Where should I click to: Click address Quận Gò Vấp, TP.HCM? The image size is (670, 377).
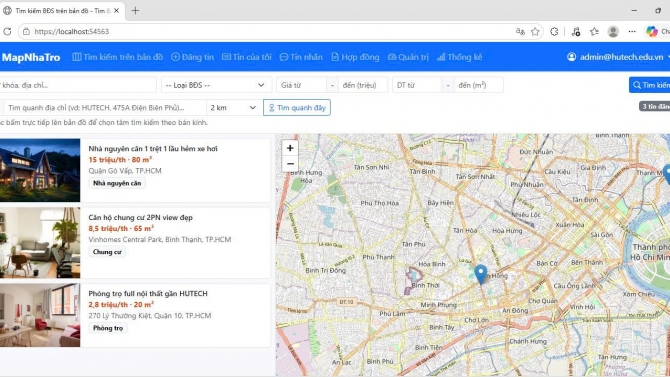click(125, 171)
